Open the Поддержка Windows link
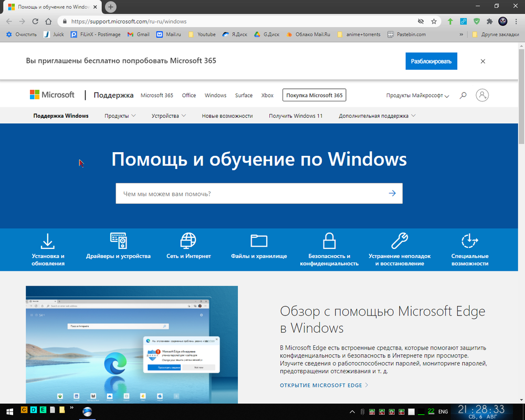Screen dimensions: 525x420 pos(61,116)
